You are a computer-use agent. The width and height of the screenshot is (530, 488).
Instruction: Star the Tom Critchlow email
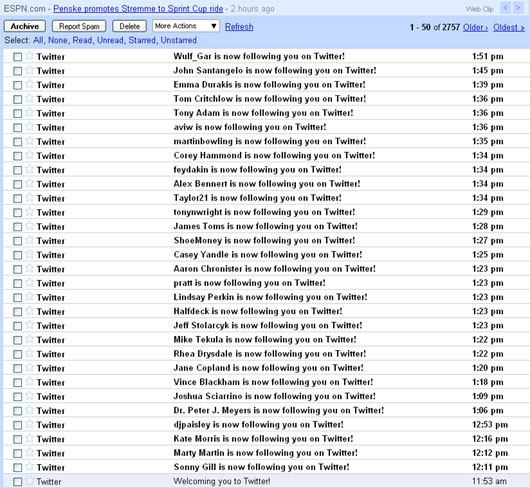pyautogui.click(x=30, y=98)
